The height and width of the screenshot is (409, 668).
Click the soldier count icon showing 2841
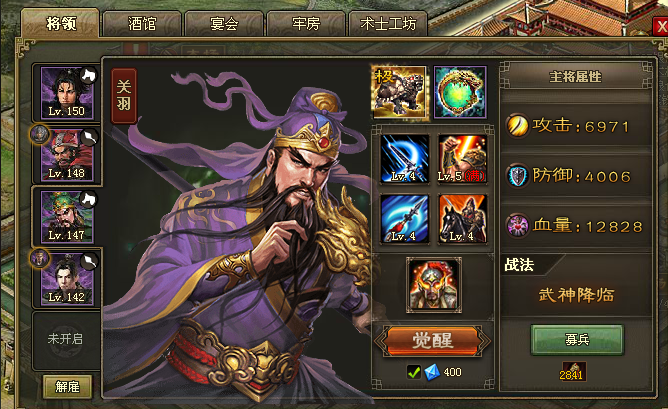pyautogui.click(x=572, y=372)
